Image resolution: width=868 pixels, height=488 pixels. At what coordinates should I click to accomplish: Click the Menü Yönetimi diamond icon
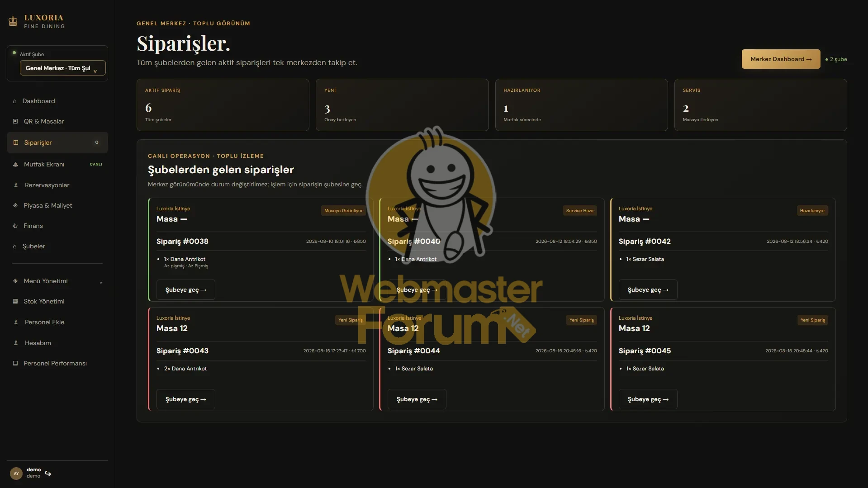[x=15, y=281]
